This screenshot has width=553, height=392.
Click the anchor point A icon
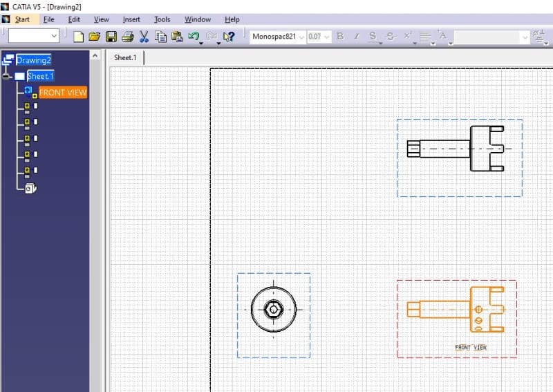pyautogui.click(x=442, y=35)
